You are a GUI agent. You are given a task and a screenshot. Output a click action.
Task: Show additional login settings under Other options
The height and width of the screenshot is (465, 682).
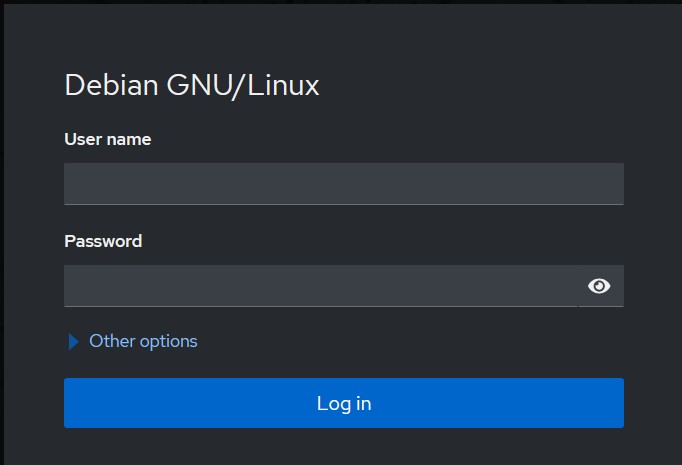point(133,341)
